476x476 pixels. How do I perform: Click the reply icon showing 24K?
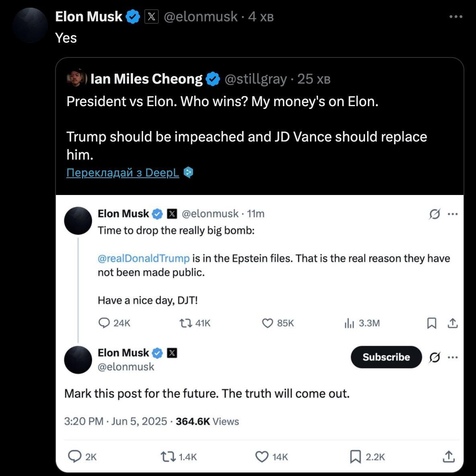(x=104, y=323)
